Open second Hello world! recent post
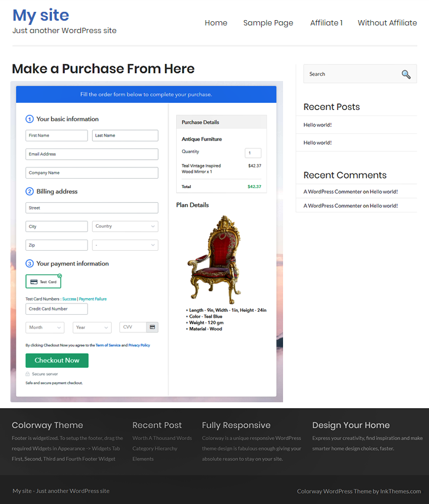Image resolution: width=429 pixels, height=504 pixels. pos(317,143)
